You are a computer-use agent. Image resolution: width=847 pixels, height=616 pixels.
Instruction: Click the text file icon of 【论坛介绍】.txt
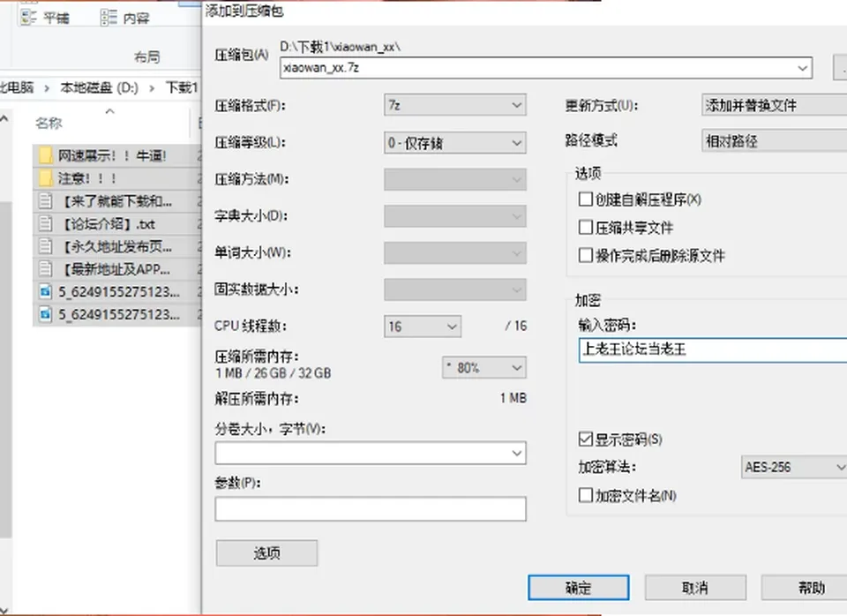46,223
